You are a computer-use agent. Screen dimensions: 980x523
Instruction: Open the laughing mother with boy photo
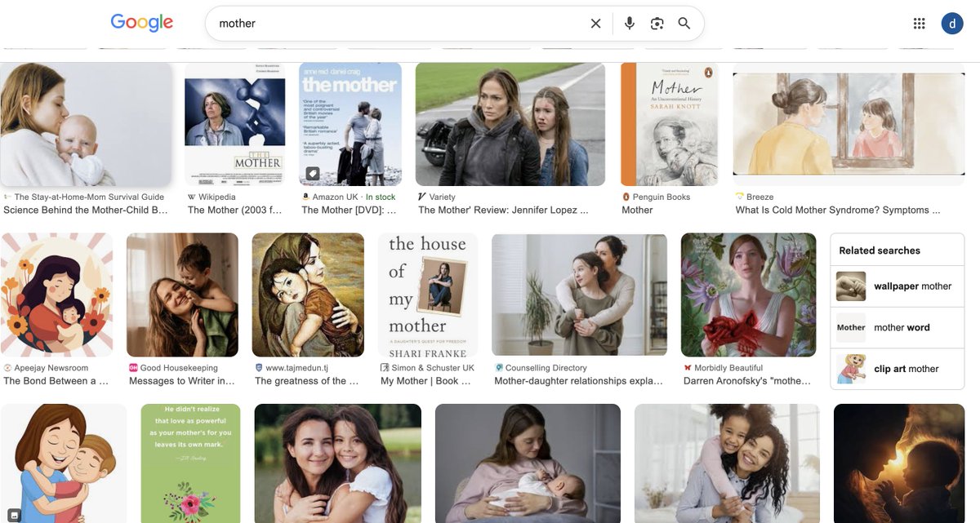click(x=182, y=295)
